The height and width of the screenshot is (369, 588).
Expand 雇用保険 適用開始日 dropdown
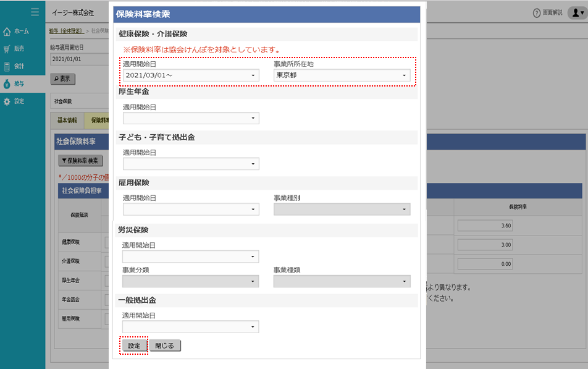click(191, 210)
